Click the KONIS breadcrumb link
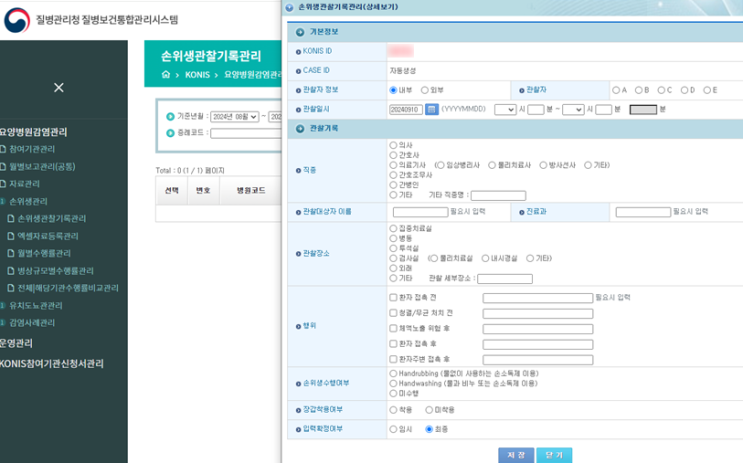The width and height of the screenshot is (743, 463). click(197, 75)
